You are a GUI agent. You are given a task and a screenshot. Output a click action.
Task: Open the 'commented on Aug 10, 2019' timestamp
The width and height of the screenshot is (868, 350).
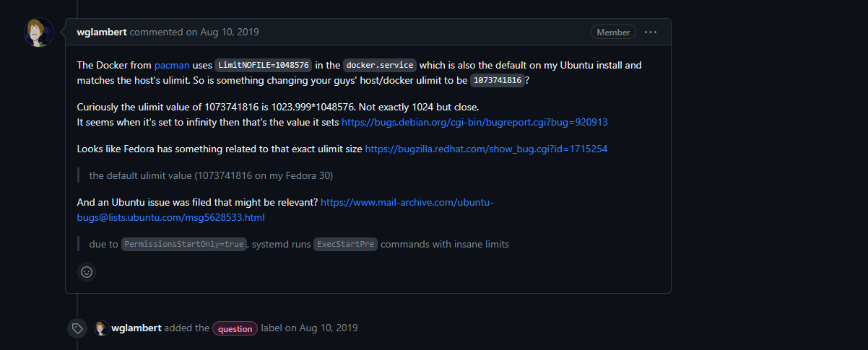[x=194, y=32]
